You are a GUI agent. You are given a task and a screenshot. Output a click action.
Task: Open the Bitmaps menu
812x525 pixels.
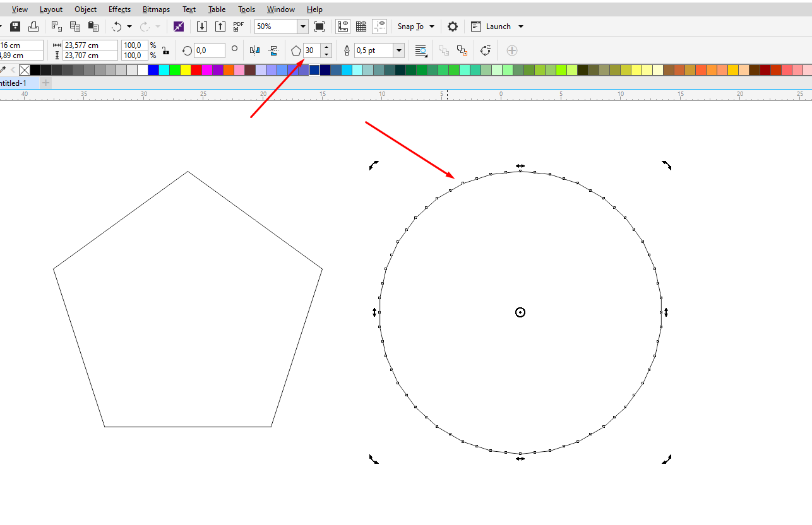(156, 9)
